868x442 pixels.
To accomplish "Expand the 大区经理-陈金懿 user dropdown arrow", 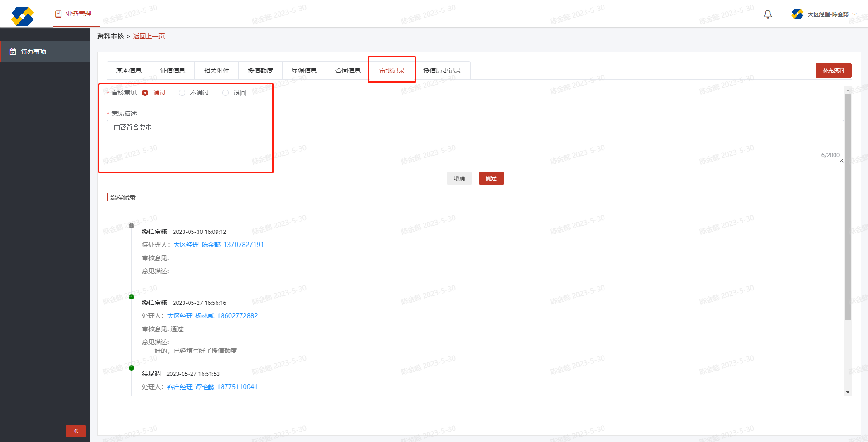I will tap(854, 14).
